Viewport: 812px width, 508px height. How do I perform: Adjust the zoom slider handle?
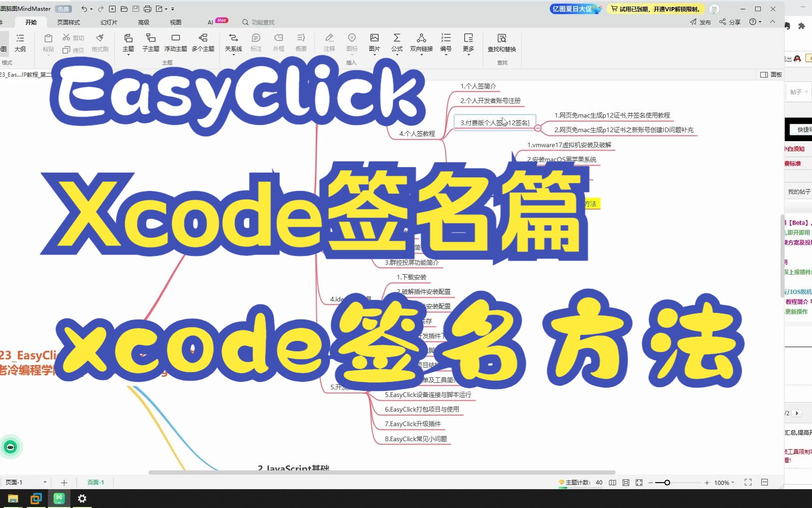coord(667,483)
